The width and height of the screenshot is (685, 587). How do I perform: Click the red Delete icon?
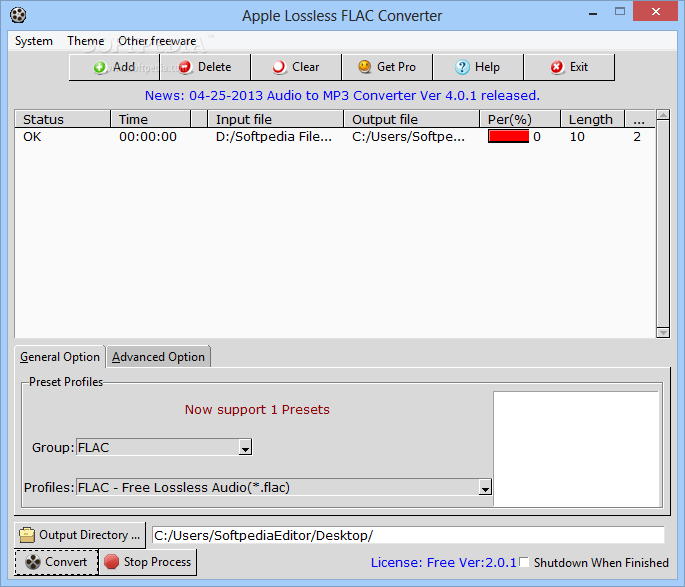pyautogui.click(x=185, y=67)
